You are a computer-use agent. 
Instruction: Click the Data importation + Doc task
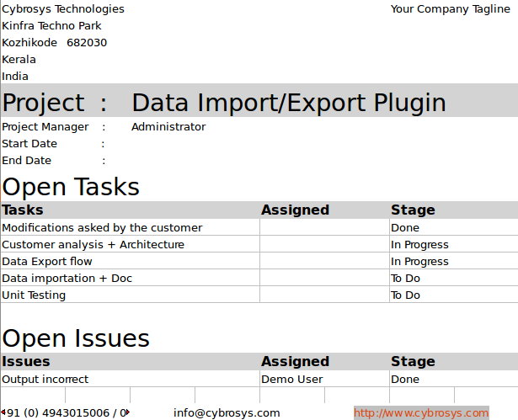(67, 278)
